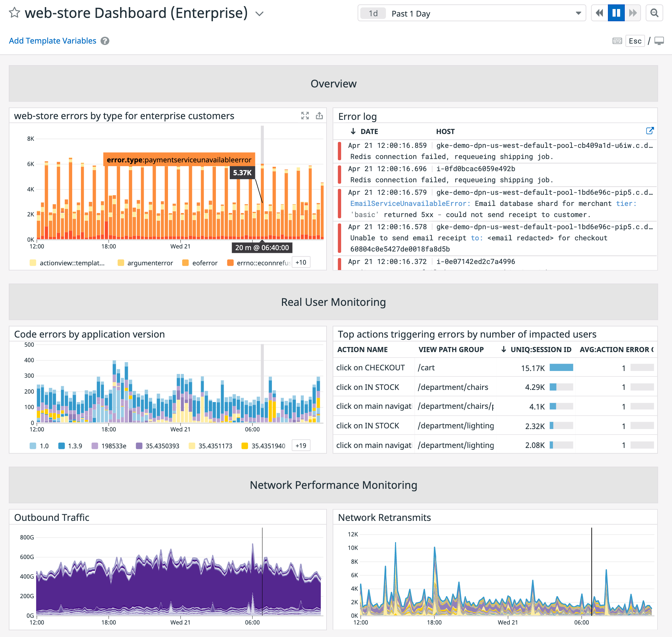Image resolution: width=672 pixels, height=637 pixels.
Task: Click the keyboard shortcuts icon
Action: tap(617, 41)
